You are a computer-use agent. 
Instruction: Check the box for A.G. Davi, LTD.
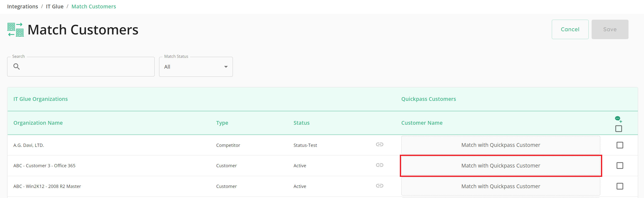click(x=620, y=145)
